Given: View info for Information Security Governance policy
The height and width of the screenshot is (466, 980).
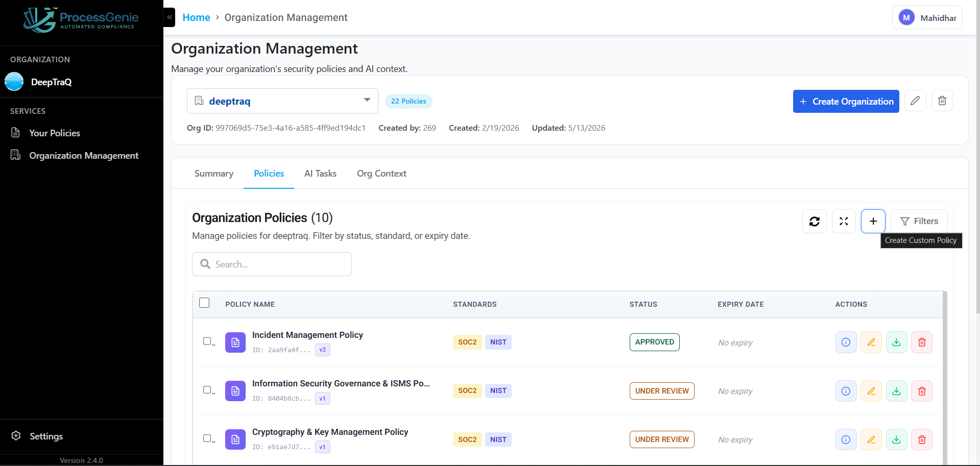Looking at the screenshot, I should point(846,391).
